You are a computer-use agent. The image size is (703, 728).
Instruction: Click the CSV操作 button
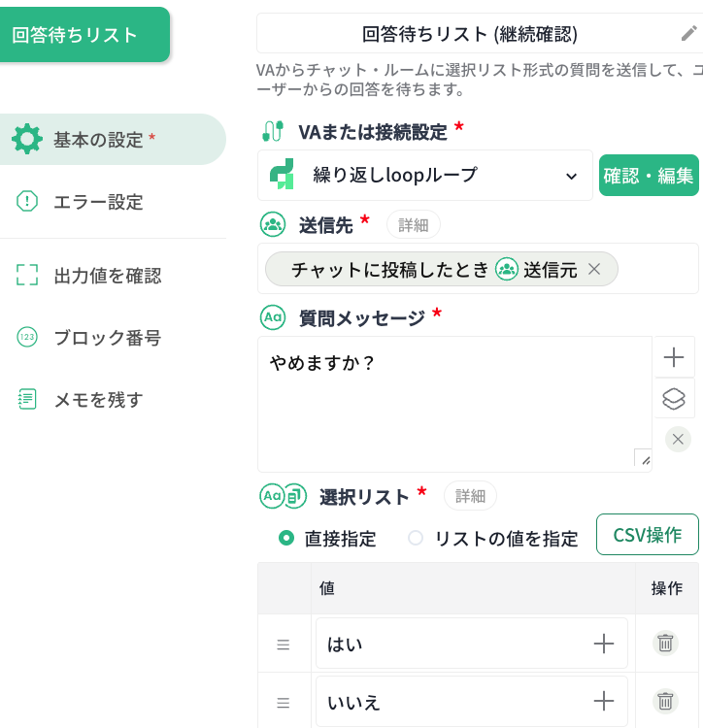pyautogui.click(x=648, y=535)
